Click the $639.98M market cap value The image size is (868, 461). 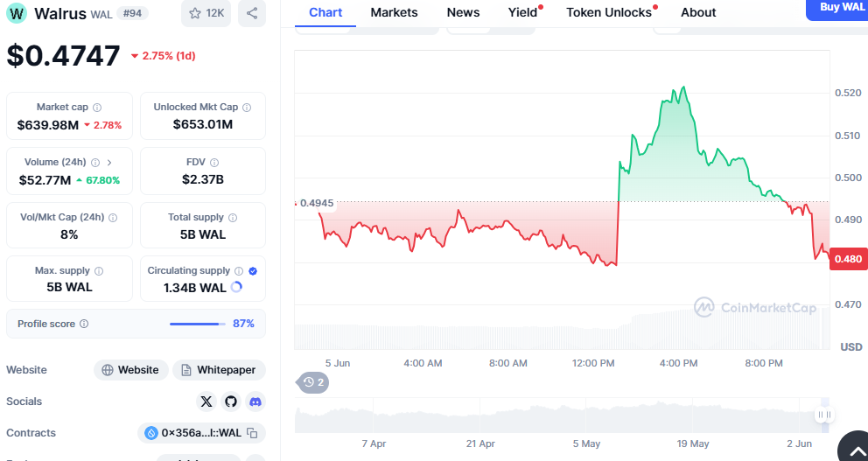47,125
